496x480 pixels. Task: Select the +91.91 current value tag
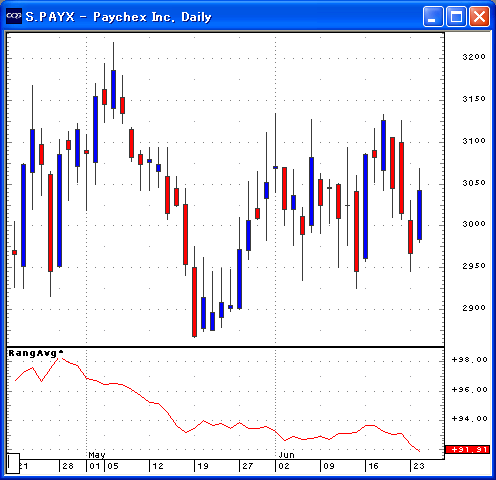click(x=467, y=450)
